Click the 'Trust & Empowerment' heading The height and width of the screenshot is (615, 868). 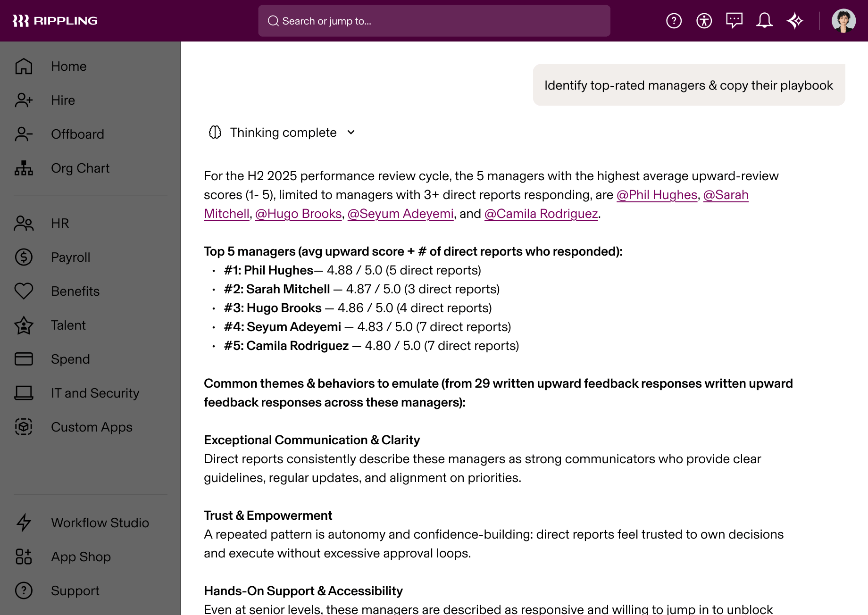(268, 515)
